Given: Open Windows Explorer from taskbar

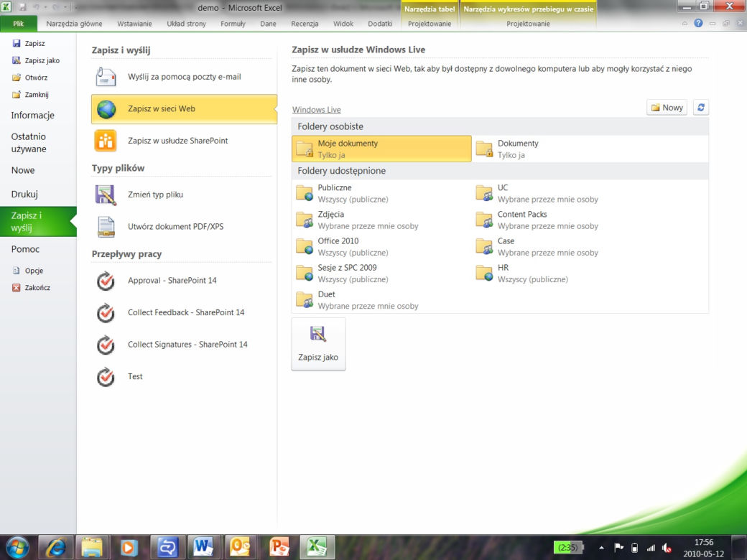Looking at the screenshot, I should point(93,547).
